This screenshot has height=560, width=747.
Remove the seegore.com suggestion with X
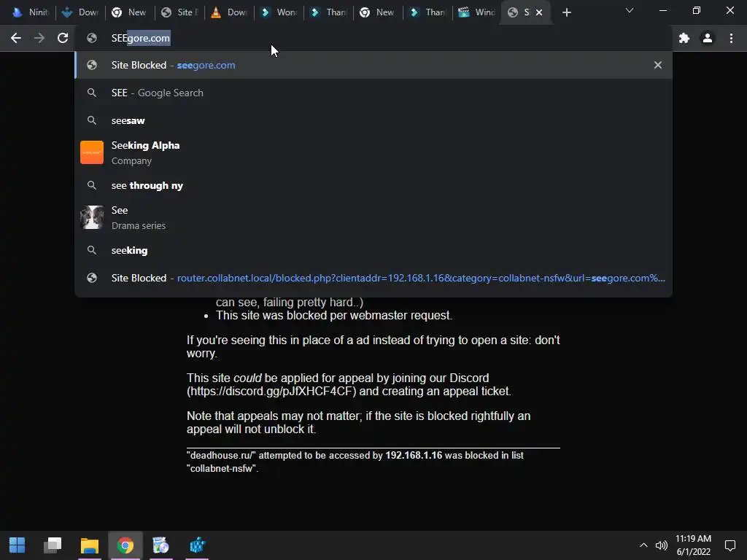[658, 65]
